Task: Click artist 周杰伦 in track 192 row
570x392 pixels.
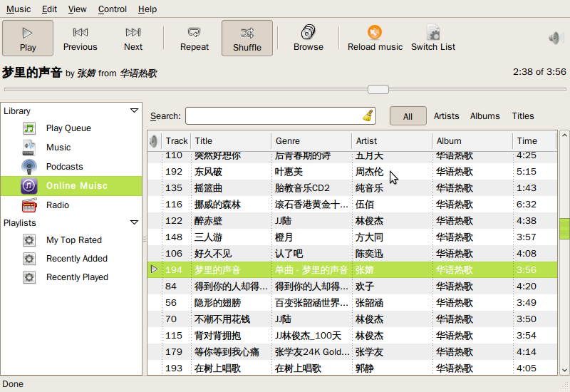Action: (x=369, y=172)
